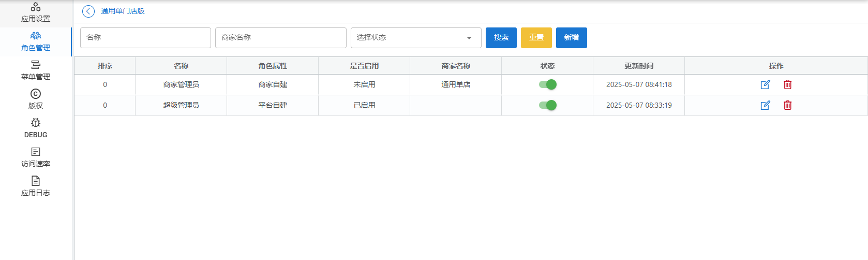
Task: Click the 状态 column header
Action: (x=547, y=66)
